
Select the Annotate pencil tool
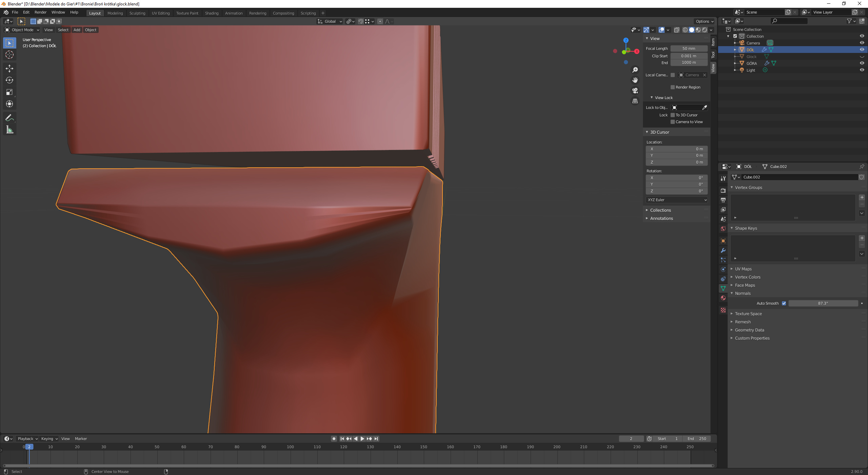coord(9,118)
